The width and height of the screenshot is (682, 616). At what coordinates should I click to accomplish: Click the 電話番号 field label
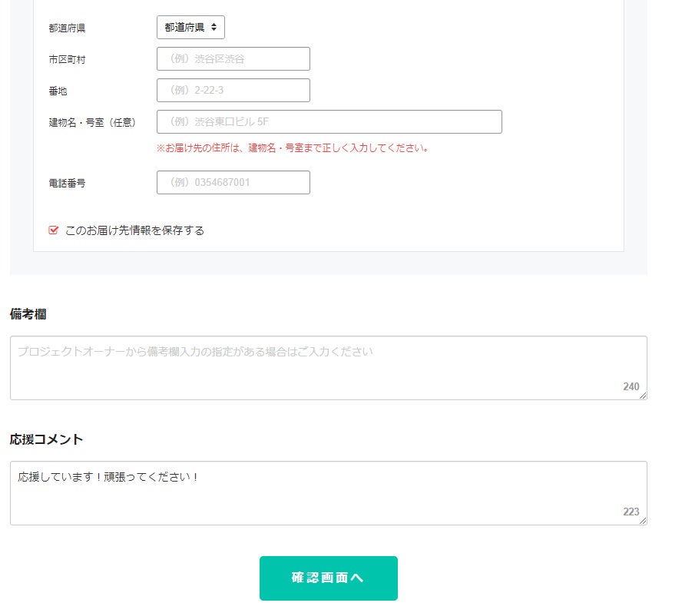point(67,183)
